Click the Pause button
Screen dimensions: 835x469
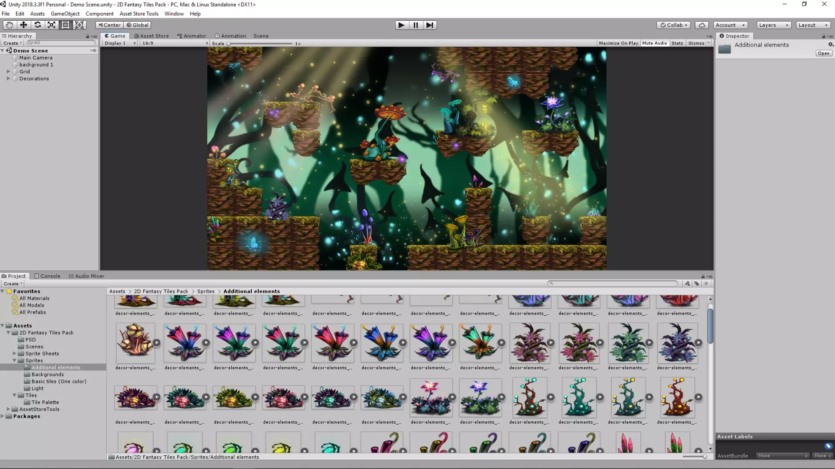pos(416,25)
